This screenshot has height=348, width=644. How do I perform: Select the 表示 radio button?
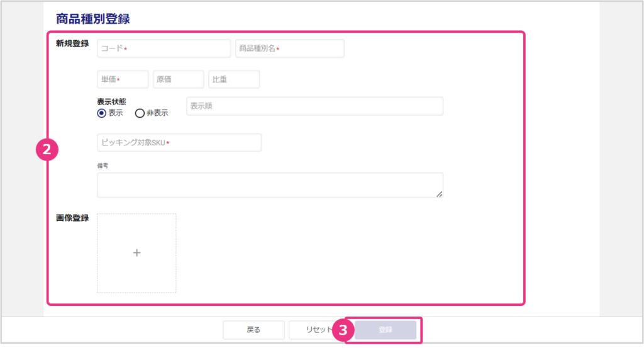(x=102, y=113)
